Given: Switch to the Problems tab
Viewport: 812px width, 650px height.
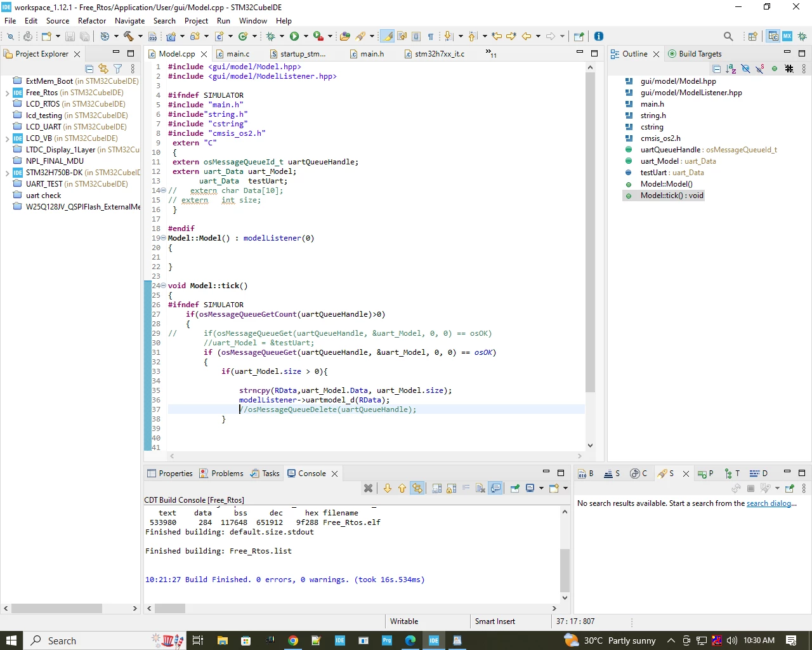Looking at the screenshot, I should pos(221,474).
